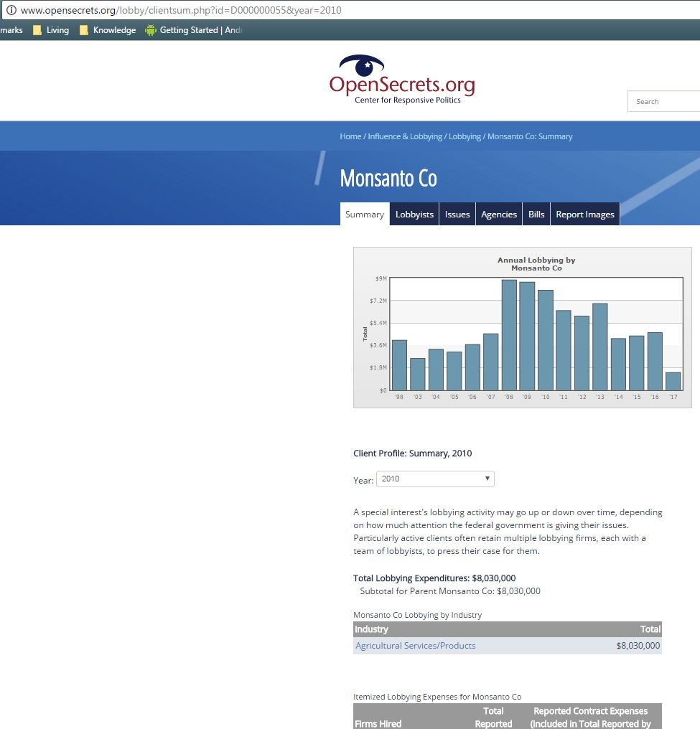Image resolution: width=700 pixels, height=729 pixels.
Task: Click the Monsanto Co page heading
Action: [388, 178]
